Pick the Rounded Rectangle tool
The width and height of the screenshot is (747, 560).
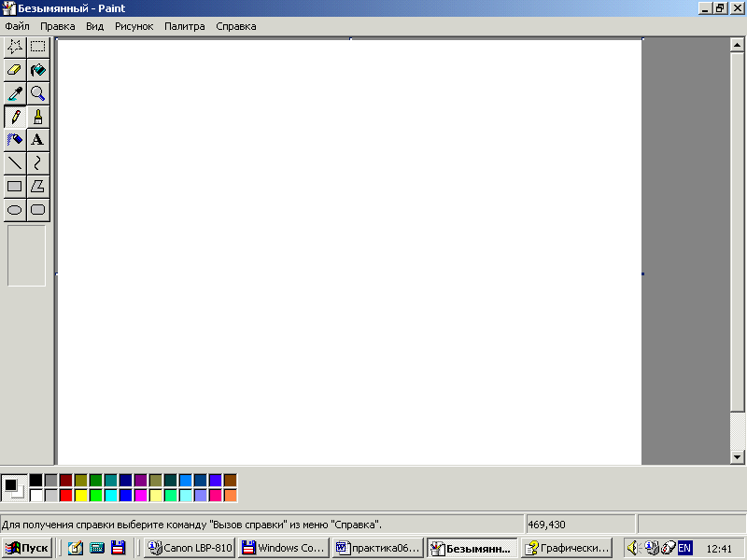click(38, 210)
